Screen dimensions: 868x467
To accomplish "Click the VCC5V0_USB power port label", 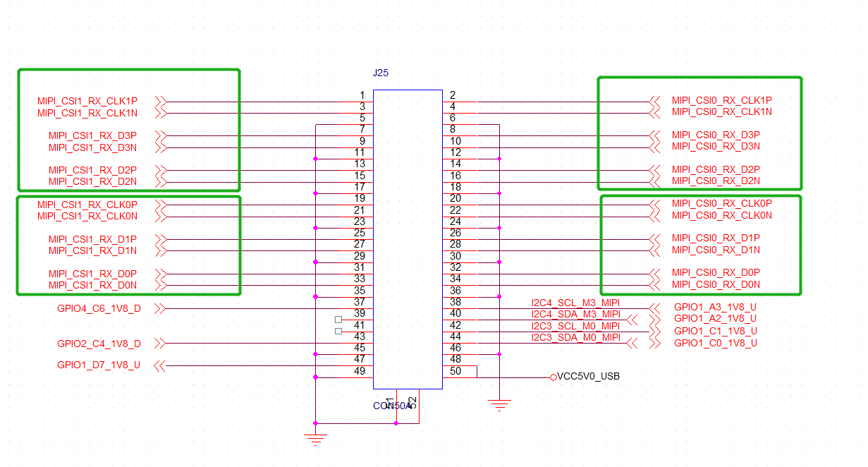I will [588, 377].
